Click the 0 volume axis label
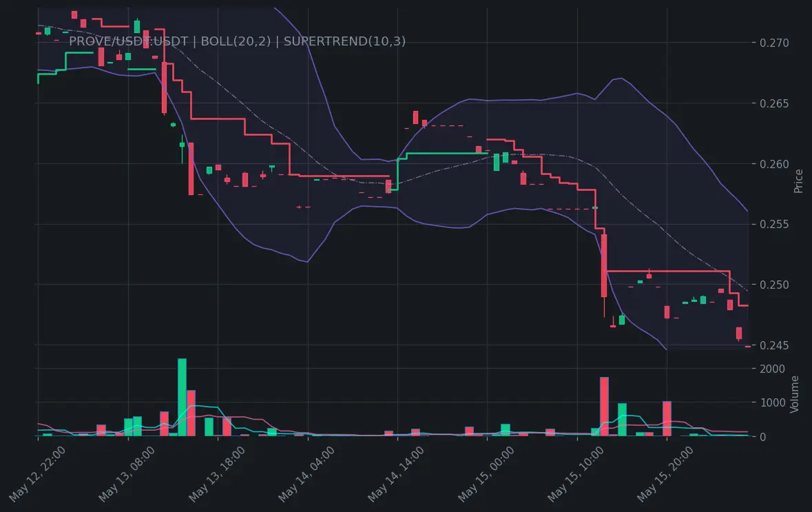This screenshot has width=812, height=512. [763, 438]
